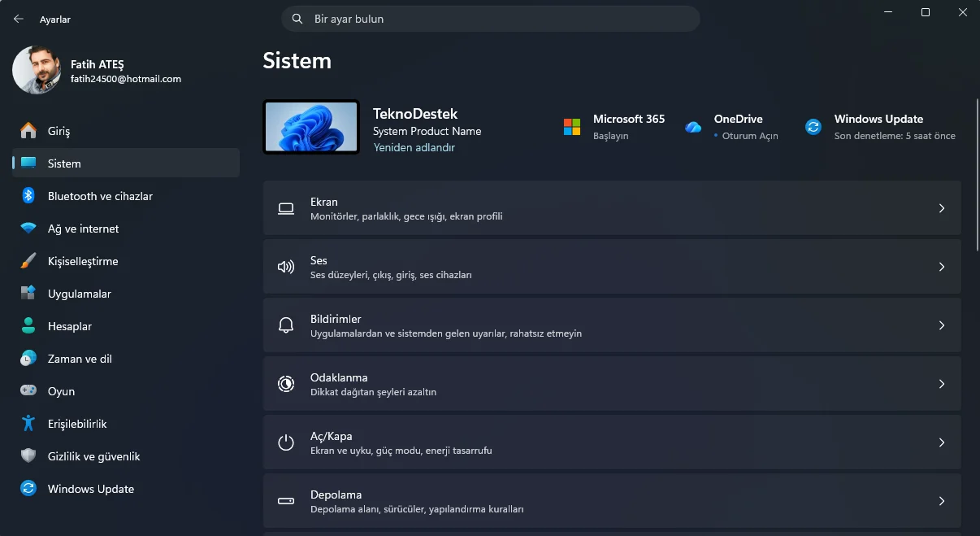This screenshot has width=980, height=536.
Task: Expand the Bildirimler row chevron
Action: [942, 325]
